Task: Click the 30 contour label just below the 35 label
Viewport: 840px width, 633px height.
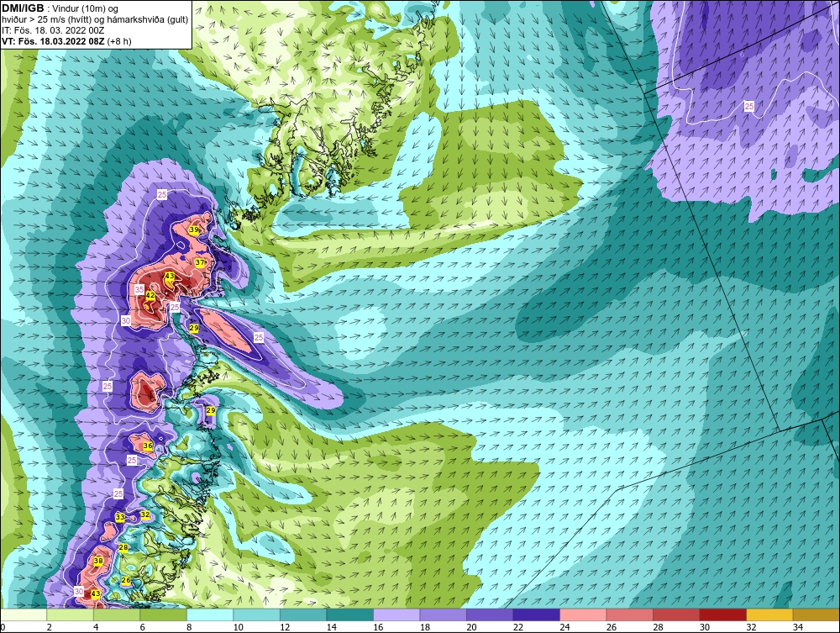Action: coord(126,320)
